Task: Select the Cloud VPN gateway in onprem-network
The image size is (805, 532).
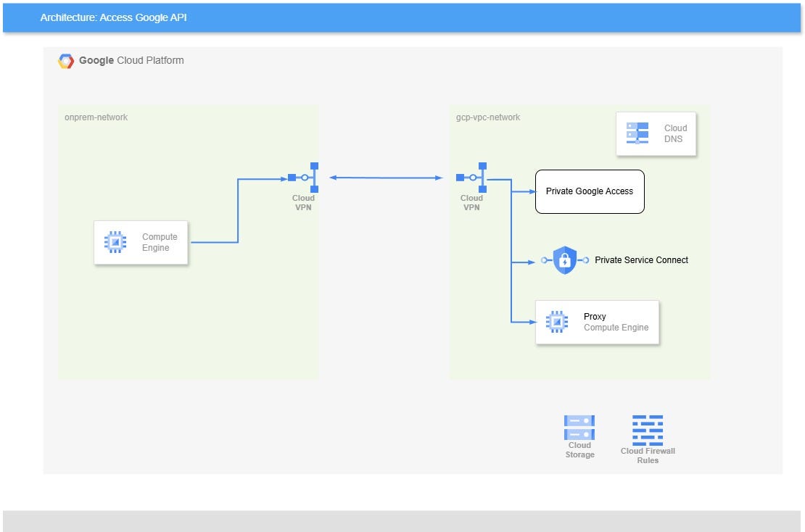Action: click(x=303, y=176)
